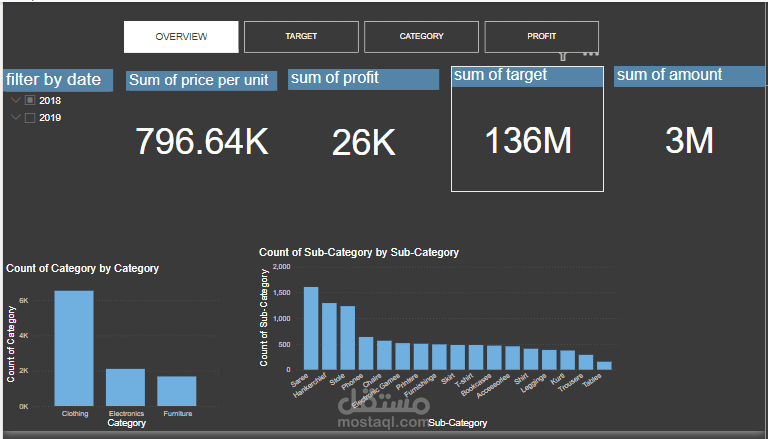Viewport: 768px width, 439px height.
Task: Select the Printers bar in sub-category chart
Action: [x=421, y=357]
